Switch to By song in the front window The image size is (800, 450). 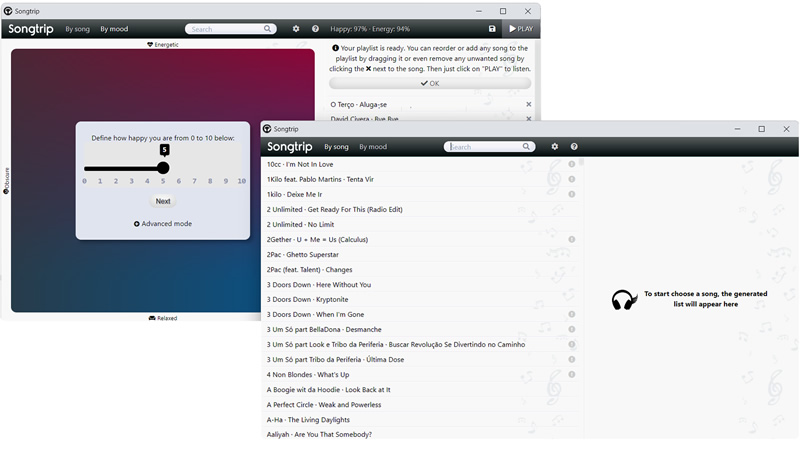(336, 147)
